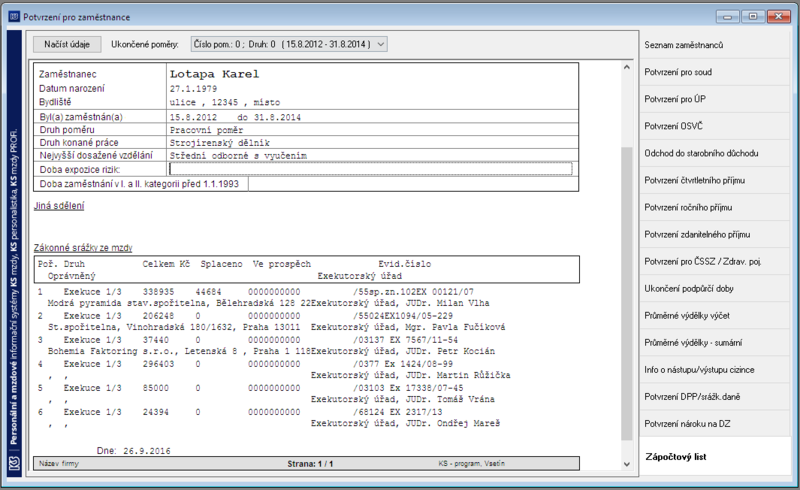Image resolution: width=800 pixels, height=490 pixels.
Task: Click Název firmy footer text
Action: [59, 463]
